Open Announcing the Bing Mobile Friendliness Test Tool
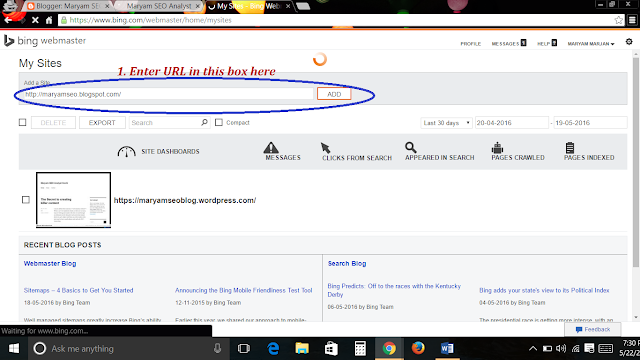Image resolution: width=640 pixels, height=360 pixels. (x=244, y=290)
